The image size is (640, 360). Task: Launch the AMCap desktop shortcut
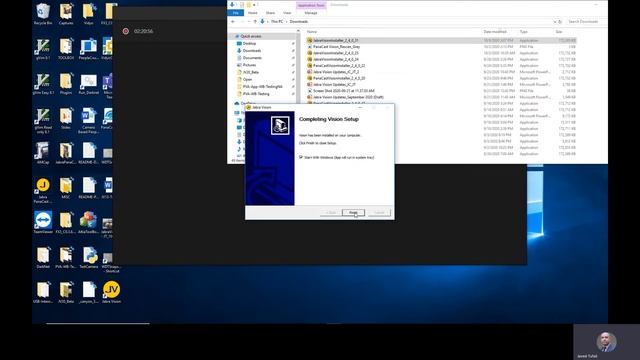(43, 153)
